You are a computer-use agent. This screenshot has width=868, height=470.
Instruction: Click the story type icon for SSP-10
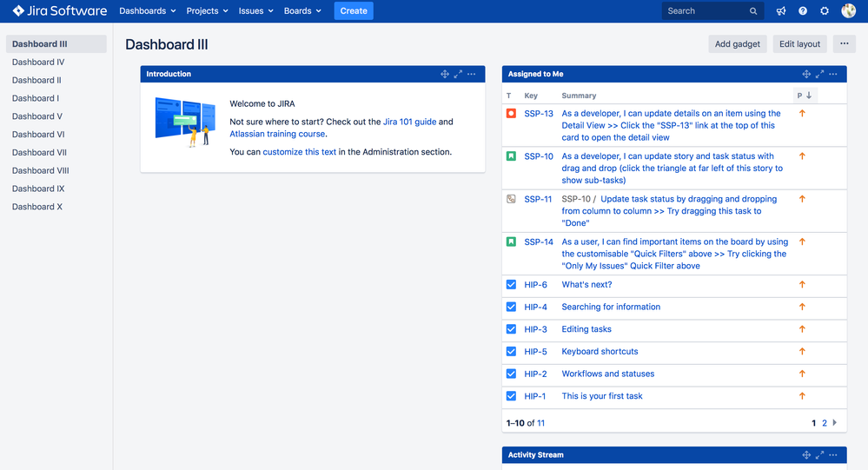point(511,156)
